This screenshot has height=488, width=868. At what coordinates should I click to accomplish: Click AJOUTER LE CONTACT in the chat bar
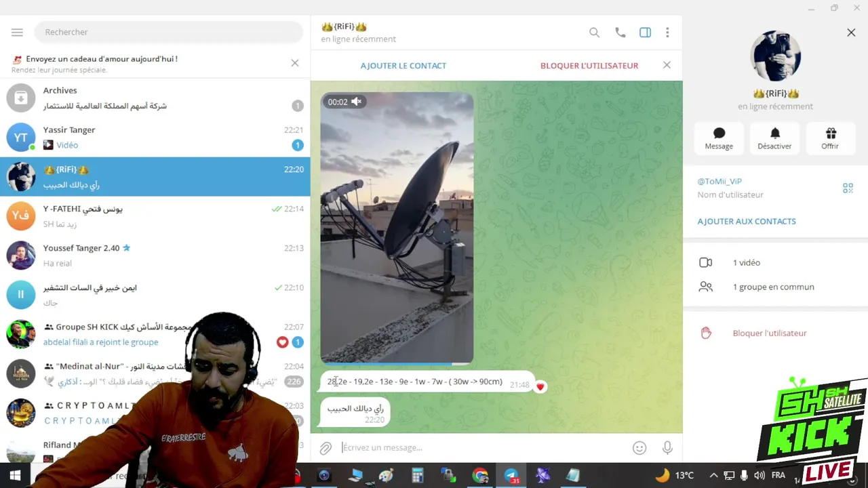click(x=403, y=66)
